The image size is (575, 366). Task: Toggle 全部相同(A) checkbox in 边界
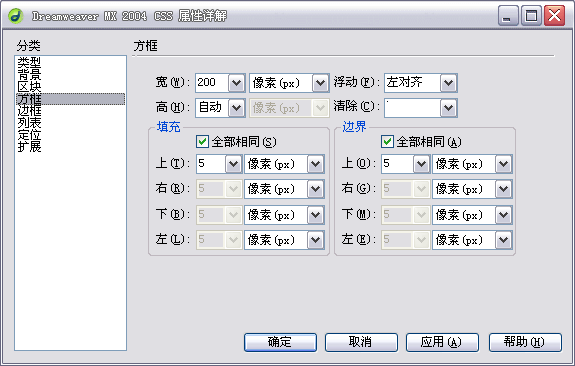click(x=388, y=142)
